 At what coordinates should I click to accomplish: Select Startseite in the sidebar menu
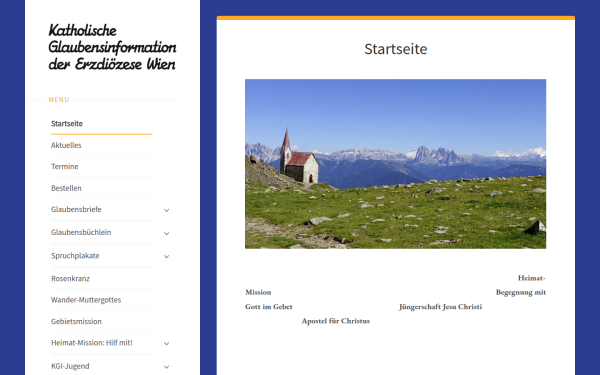[67, 124]
